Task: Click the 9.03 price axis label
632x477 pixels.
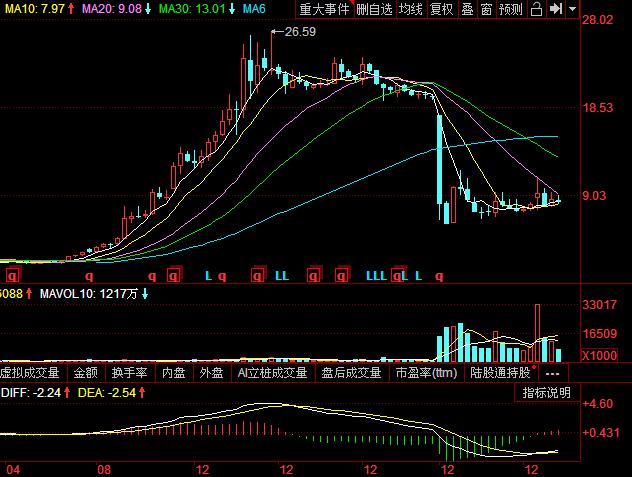Action: click(x=594, y=196)
